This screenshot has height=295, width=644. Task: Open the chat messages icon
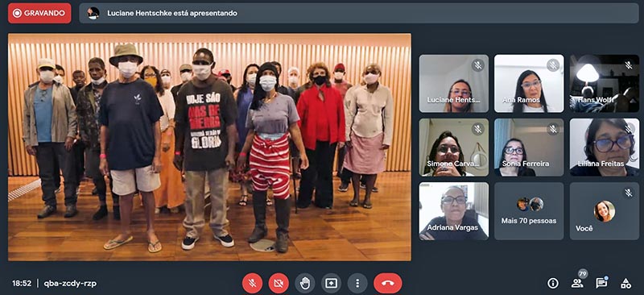click(601, 283)
